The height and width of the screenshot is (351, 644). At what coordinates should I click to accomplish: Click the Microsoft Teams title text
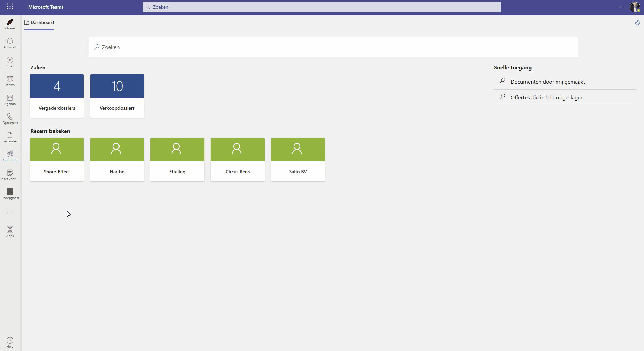[x=46, y=7]
